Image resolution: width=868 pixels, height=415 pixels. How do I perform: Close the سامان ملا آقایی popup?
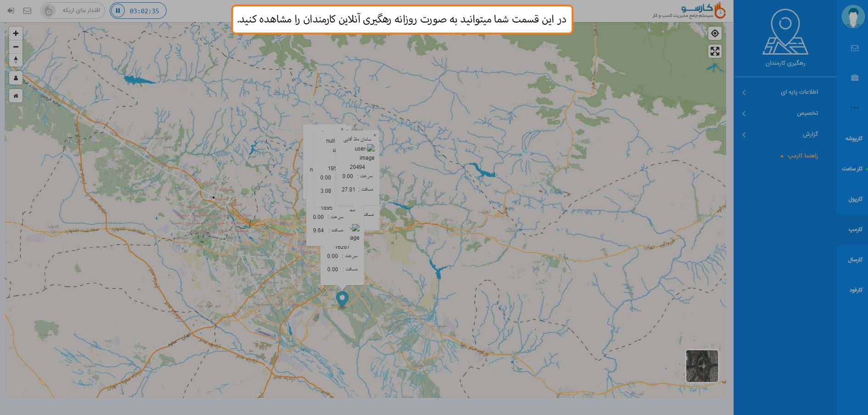[x=374, y=135]
